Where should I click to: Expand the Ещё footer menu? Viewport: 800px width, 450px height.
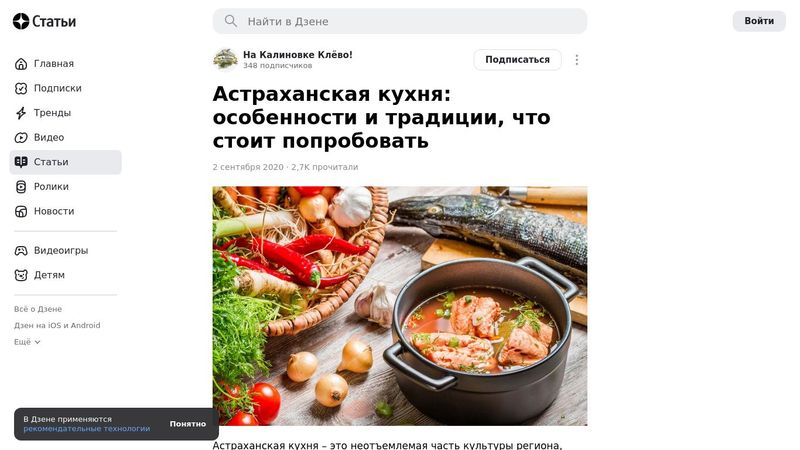pyautogui.click(x=27, y=342)
